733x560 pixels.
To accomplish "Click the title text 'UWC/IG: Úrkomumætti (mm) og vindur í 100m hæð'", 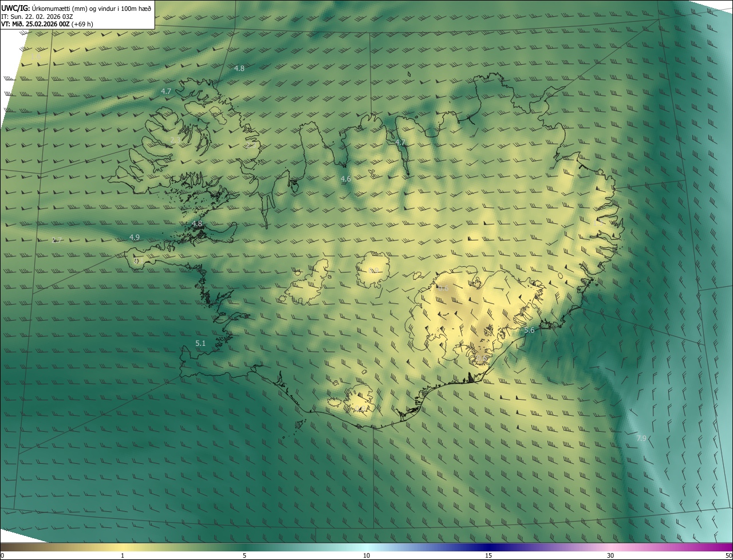I will [76, 8].
